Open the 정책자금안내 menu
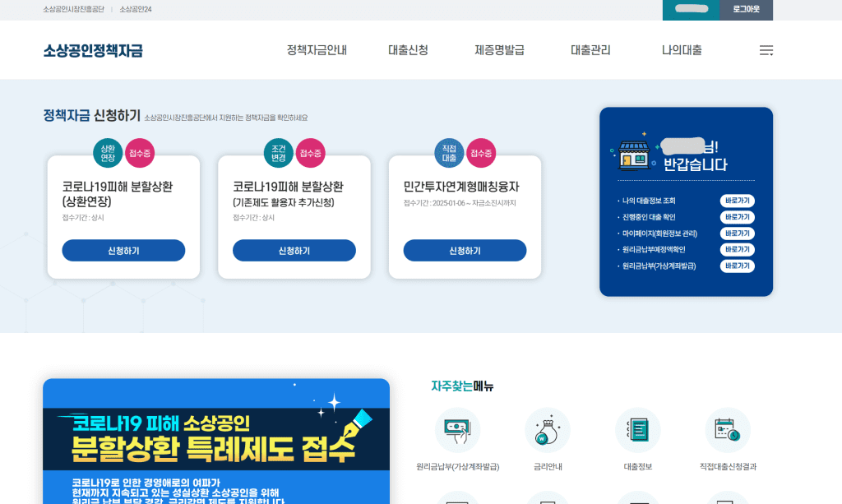 pos(315,50)
